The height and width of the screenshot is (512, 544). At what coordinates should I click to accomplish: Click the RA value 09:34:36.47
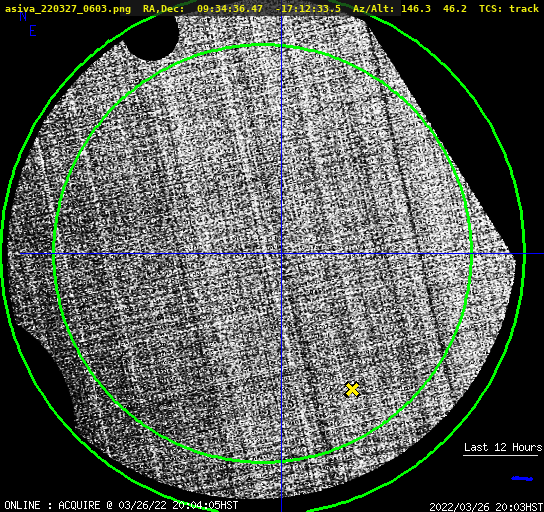click(x=230, y=8)
